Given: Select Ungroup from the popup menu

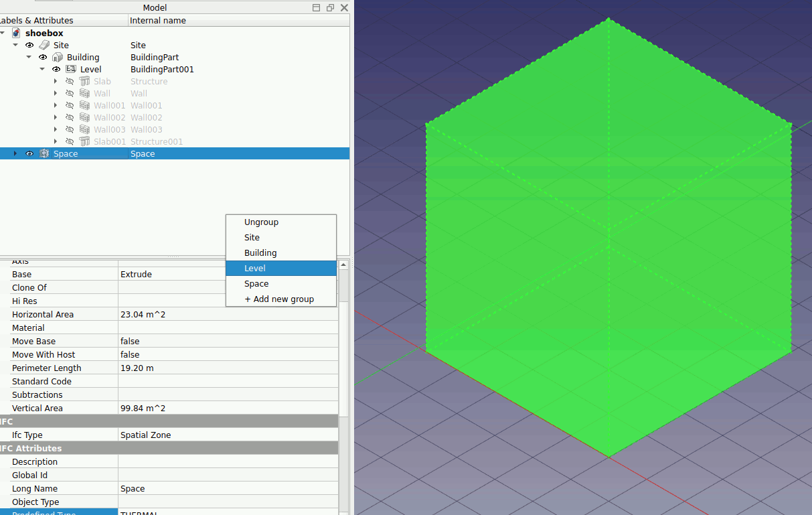Looking at the screenshot, I should (x=261, y=222).
